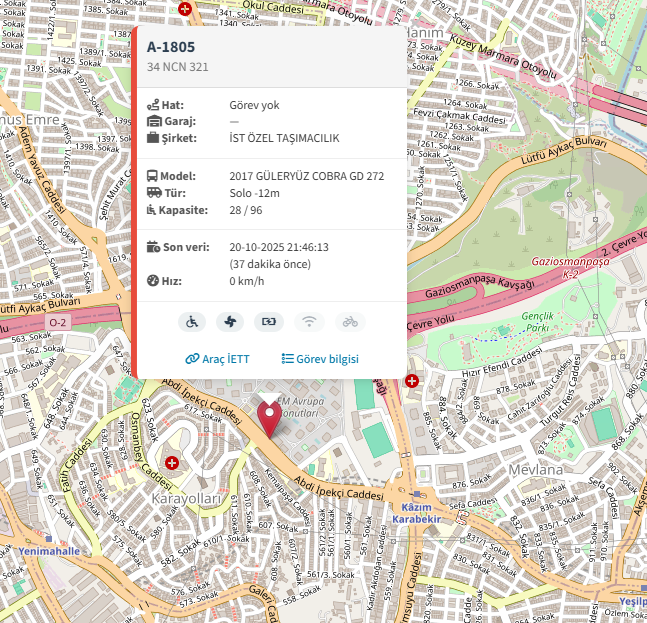Click the O-2 highway shield on map
The height and width of the screenshot is (623, 647).
pyautogui.click(x=59, y=321)
